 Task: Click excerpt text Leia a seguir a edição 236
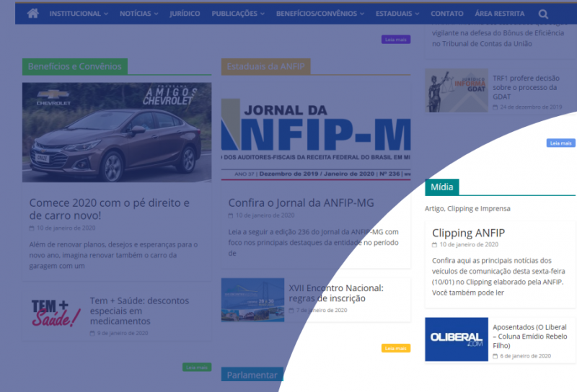pyautogui.click(x=314, y=243)
